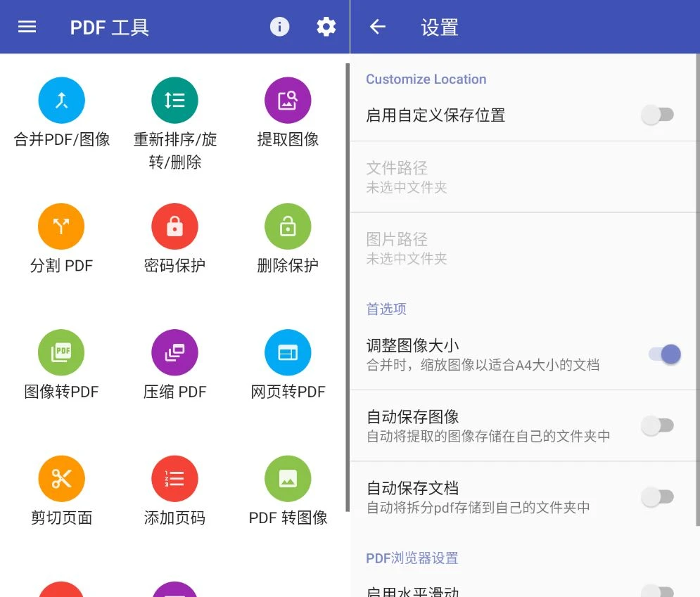Screen dimensions: 700x597
Task: Open the 密码保护 red lock icon
Action: pos(174,226)
